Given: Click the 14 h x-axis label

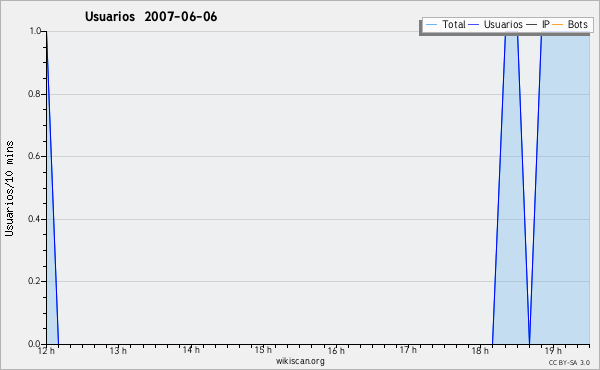Looking at the screenshot, I should [191, 350].
